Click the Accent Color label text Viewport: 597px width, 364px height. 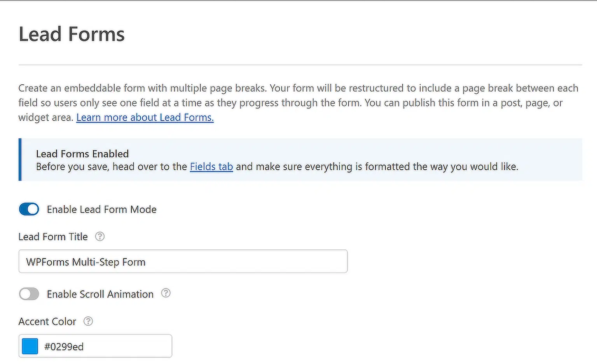47,321
